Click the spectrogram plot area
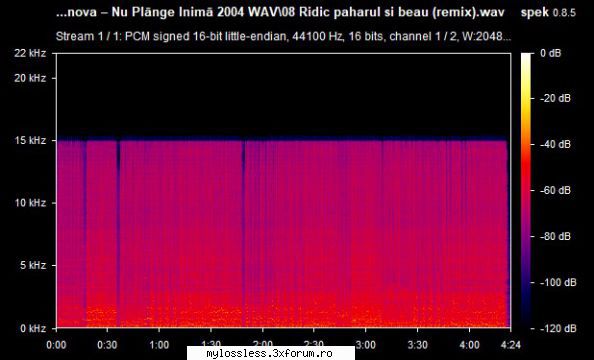Viewport: 594px width, 360px height. tap(283, 190)
